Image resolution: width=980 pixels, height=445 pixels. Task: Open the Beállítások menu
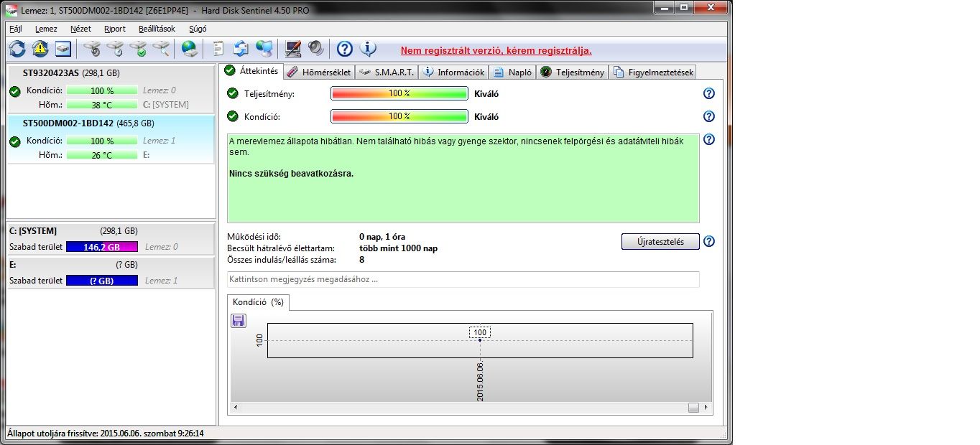(157, 29)
